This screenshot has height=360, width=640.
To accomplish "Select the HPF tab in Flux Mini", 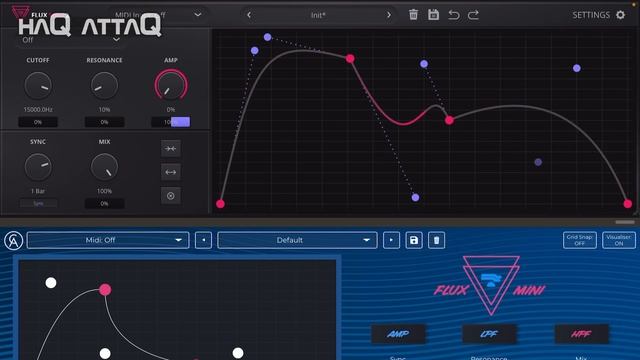I will pos(581,334).
